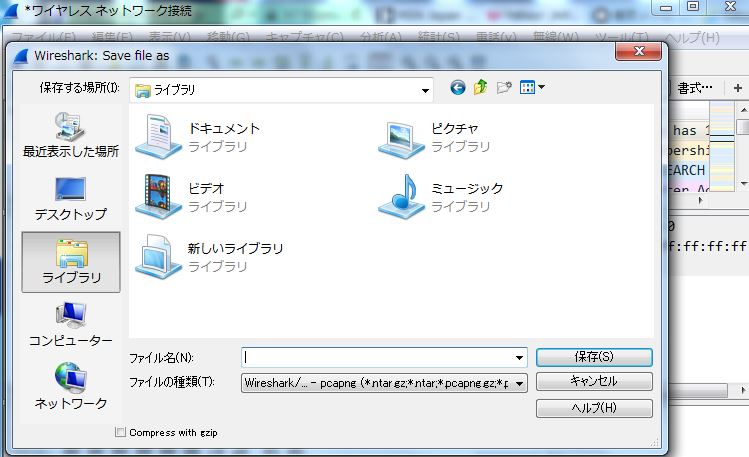The width and height of the screenshot is (749, 457).
Task: Open the ファイルの種類 file type dropdown
Action: click(x=384, y=383)
